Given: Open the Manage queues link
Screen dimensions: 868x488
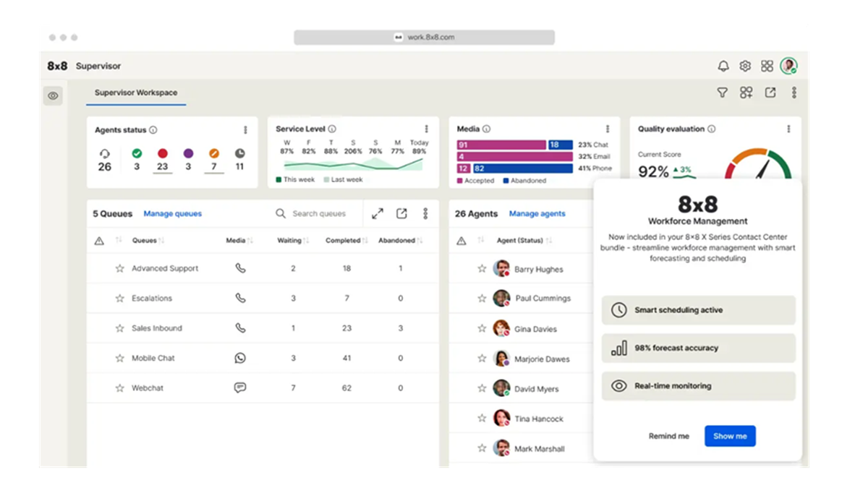Looking at the screenshot, I should (x=172, y=213).
